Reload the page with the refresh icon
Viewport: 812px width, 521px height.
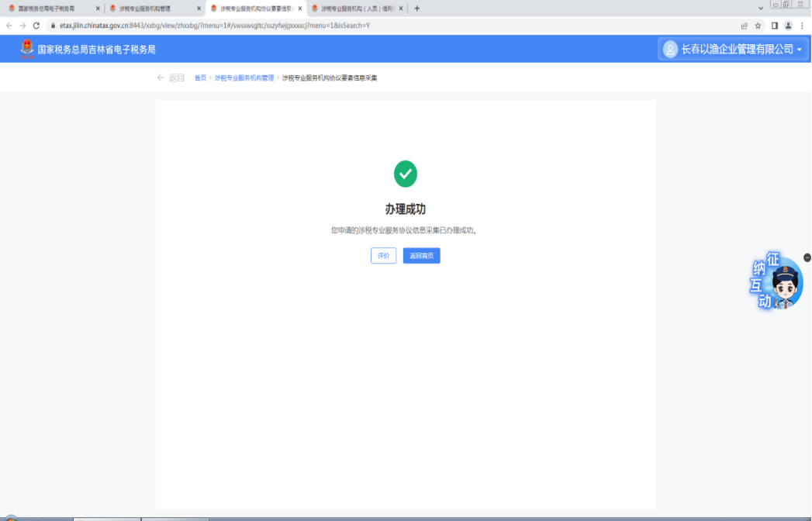tap(36, 26)
